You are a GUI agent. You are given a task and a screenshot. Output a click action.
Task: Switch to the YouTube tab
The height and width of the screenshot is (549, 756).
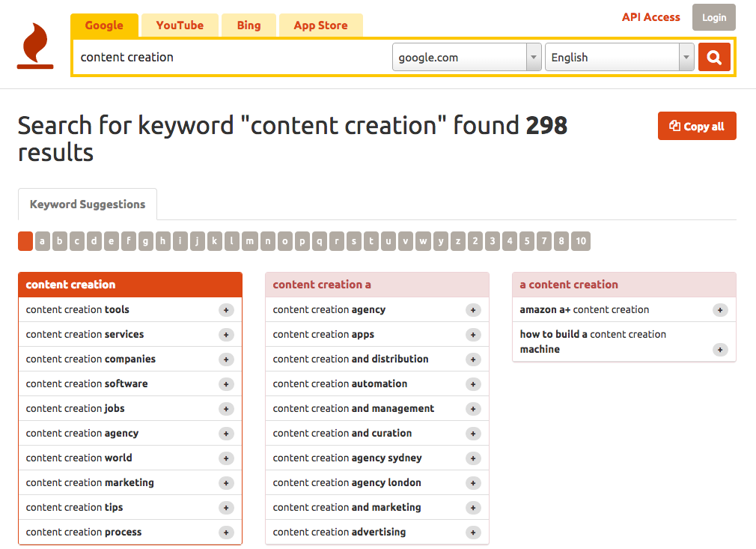[180, 25]
